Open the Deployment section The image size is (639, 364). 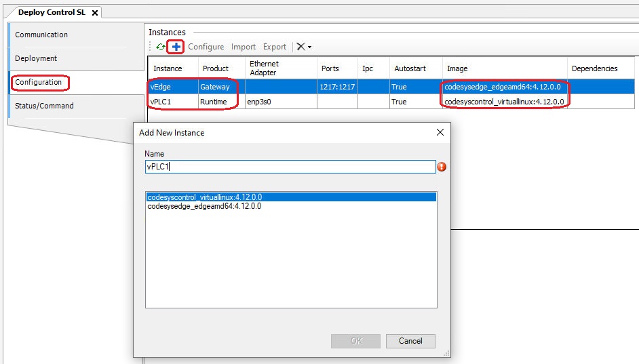point(36,58)
